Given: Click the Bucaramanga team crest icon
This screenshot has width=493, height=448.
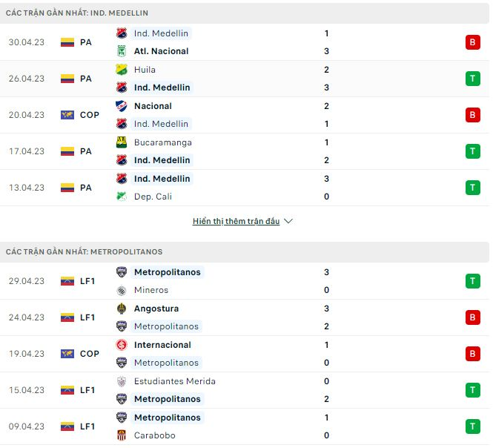Looking at the screenshot, I should [x=122, y=142].
